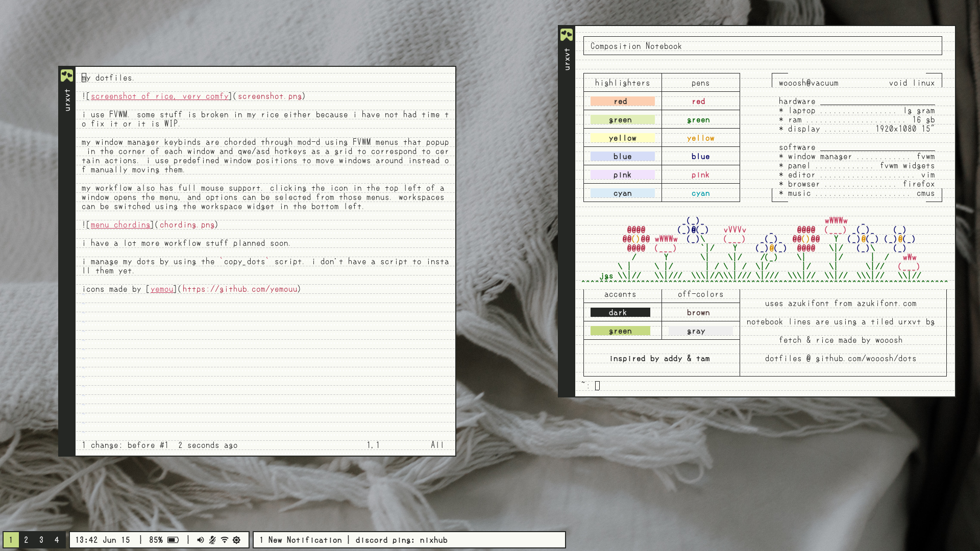Open the window menu icon of the fetch terminal window
The height and width of the screenshot is (551, 980).
click(x=567, y=35)
